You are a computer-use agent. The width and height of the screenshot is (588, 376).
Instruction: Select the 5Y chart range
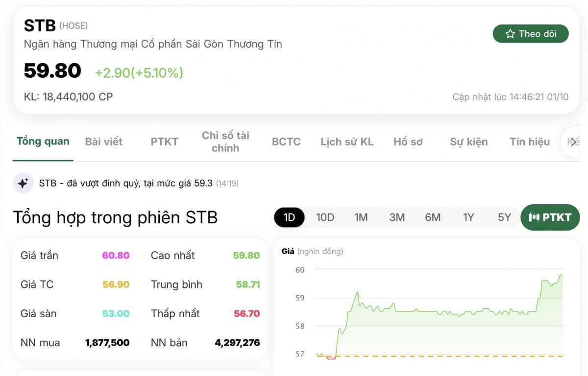pos(504,217)
